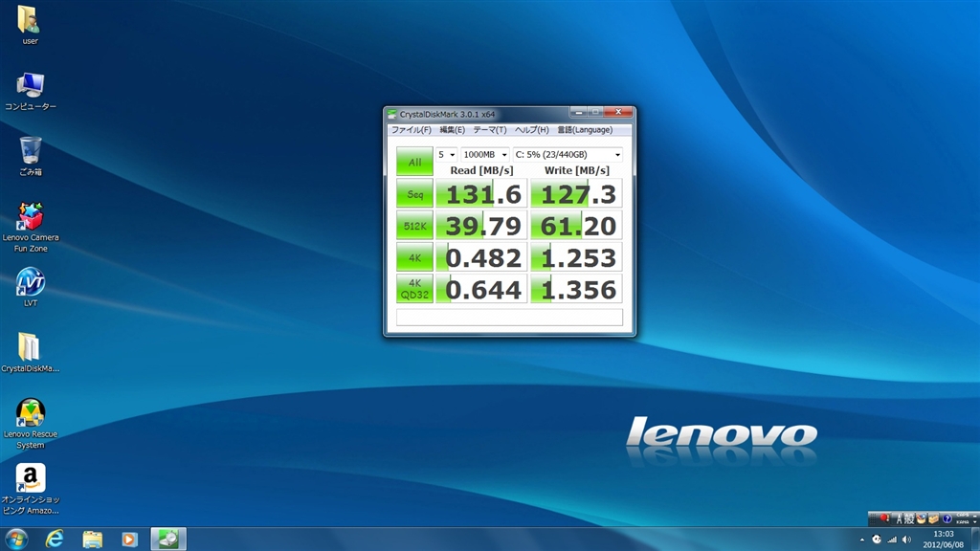Open the ごみ箱 recycle bin icon
Image resolution: width=980 pixels, height=551 pixels.
click(x=30, y=156)
